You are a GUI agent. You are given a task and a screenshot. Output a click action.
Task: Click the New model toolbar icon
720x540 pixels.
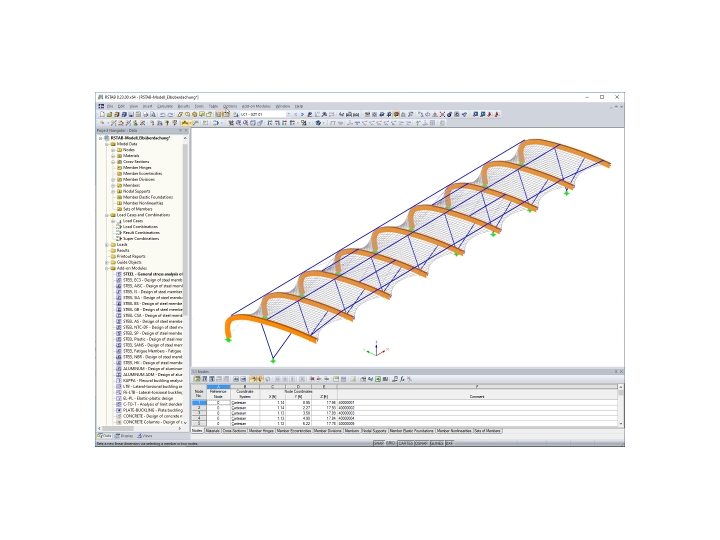coord(102,114)
